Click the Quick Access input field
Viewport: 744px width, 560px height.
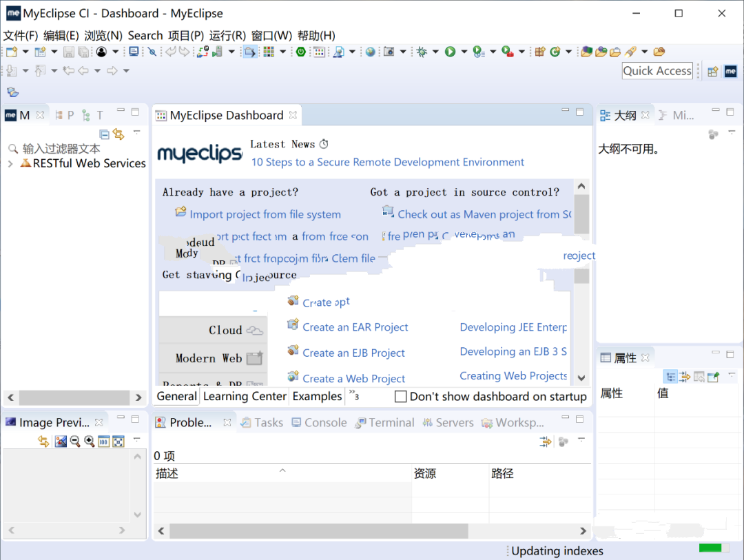657,71
